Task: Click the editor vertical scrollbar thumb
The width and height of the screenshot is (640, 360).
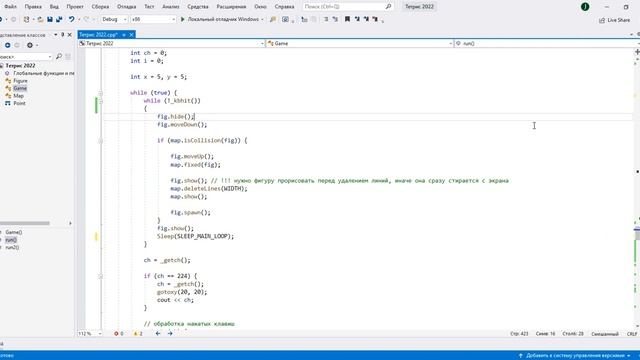Action: (637, 236)
